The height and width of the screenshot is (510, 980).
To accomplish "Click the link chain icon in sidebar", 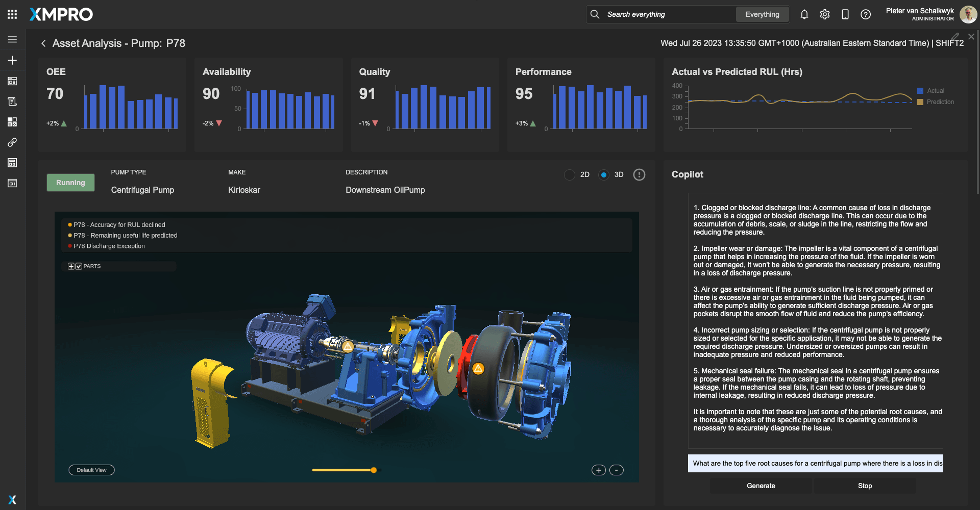I will pyautogui.click(x=12, y=142).
